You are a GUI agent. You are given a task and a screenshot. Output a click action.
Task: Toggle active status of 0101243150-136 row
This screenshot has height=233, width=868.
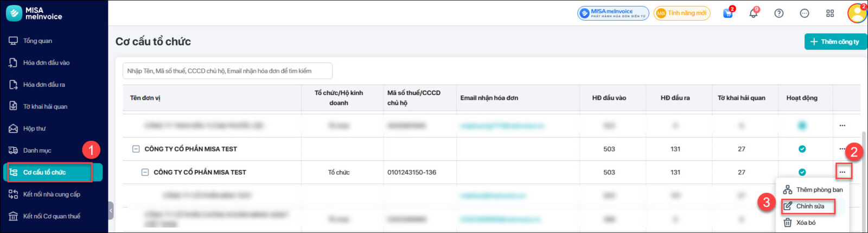coord(802,172)
